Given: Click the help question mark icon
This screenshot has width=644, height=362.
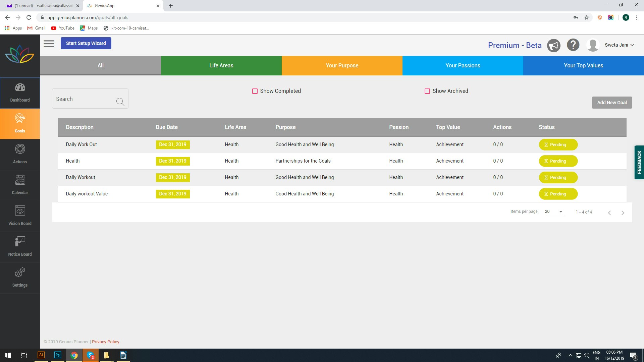Looking at the screenshot, I should tap(573, 45).
